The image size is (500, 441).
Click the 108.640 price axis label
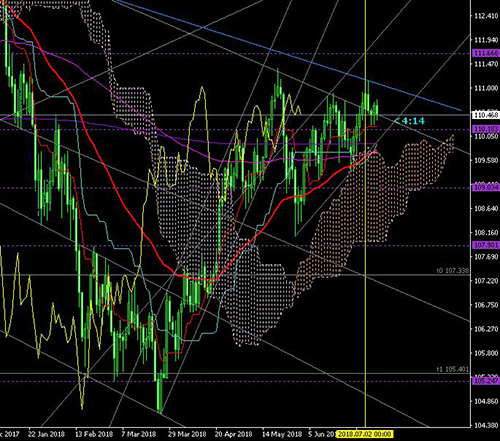point(486,209)
